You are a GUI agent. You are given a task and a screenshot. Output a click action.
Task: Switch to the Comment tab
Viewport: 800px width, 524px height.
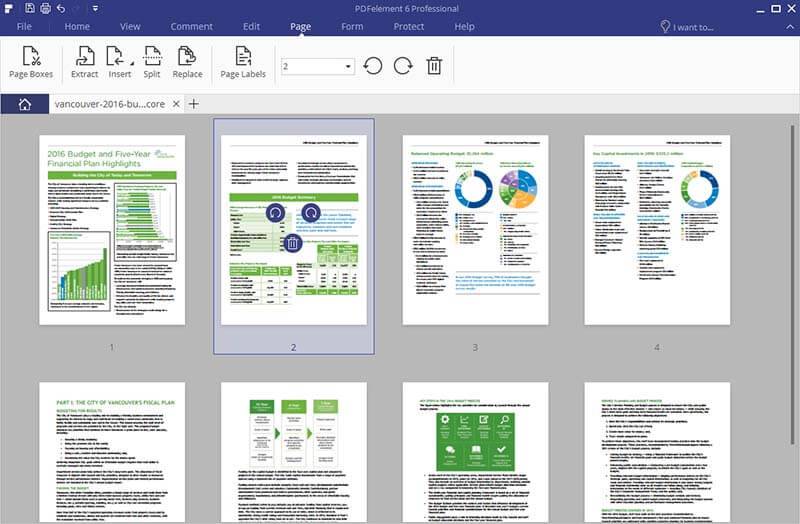tap(191, 26)
